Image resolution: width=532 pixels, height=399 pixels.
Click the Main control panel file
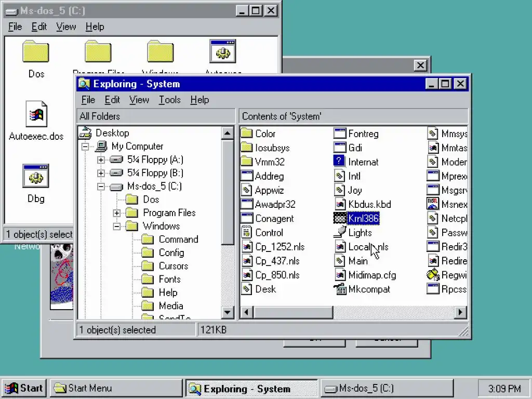(x=358, y=261)
